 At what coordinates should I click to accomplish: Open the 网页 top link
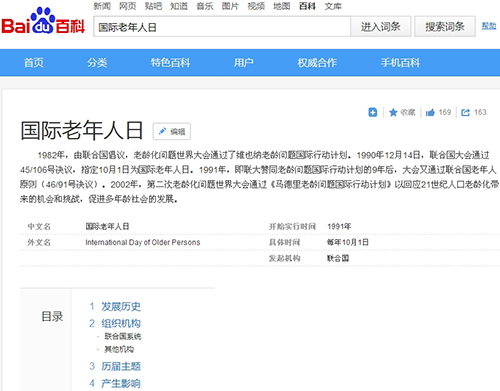[128, 6]
